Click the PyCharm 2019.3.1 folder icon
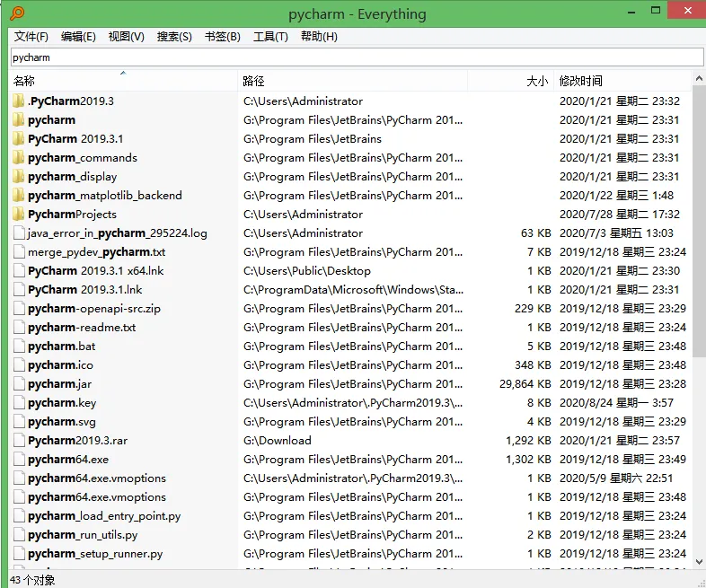The image size is (706, 588). [19, 138]
